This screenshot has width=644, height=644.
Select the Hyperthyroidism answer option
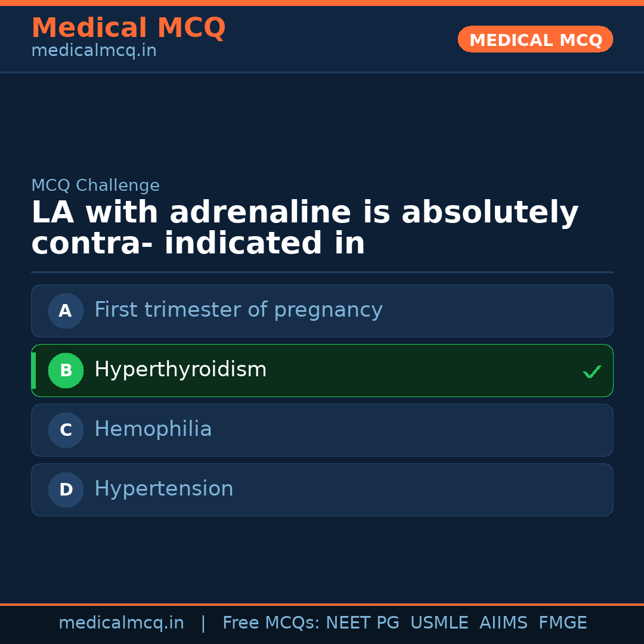[x=181, y=370]
